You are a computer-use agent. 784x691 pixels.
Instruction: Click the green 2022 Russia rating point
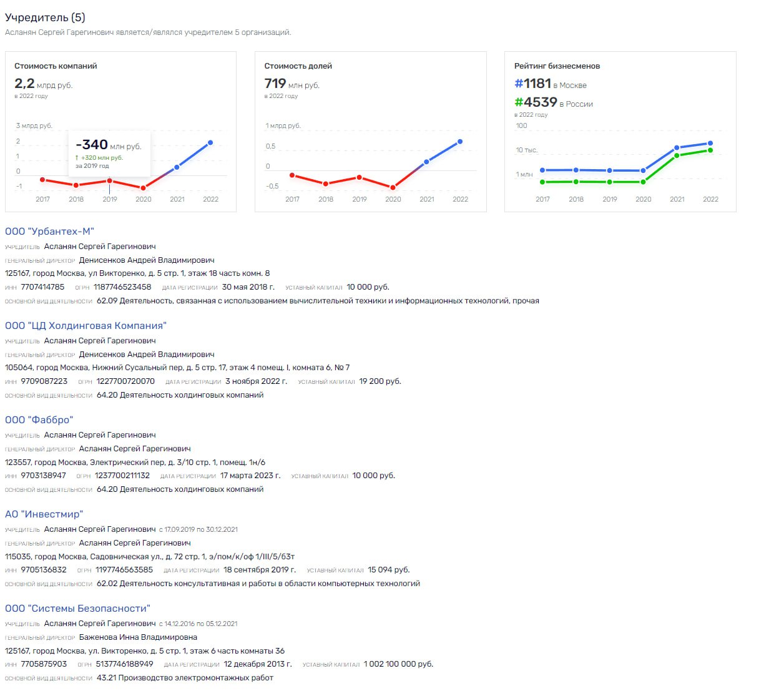tap(710, 150)
